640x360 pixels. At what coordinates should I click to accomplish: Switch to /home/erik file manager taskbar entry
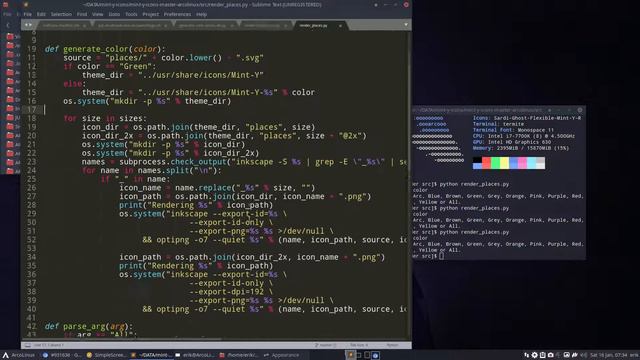pyautogui.click(x=239, y=355)
